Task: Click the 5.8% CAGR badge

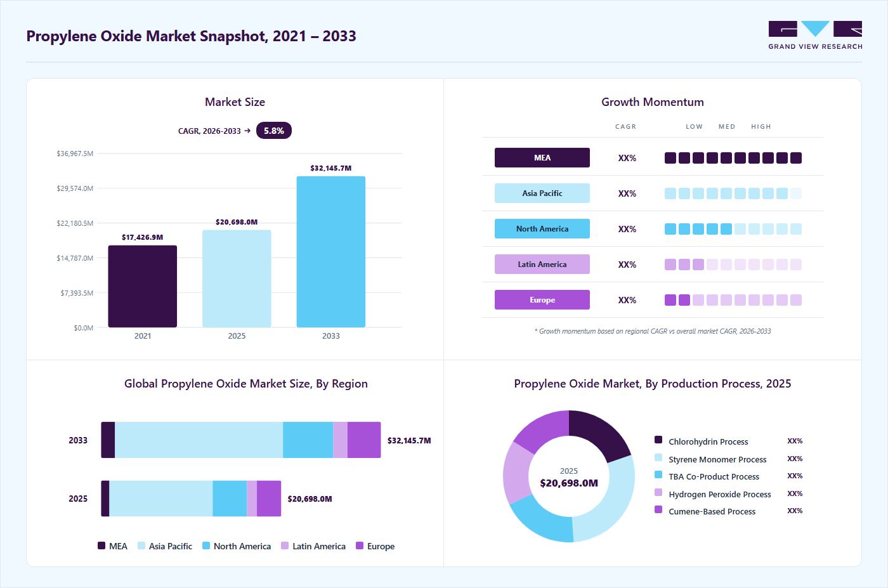Action: pyautogui.click(x=273, y=131)
